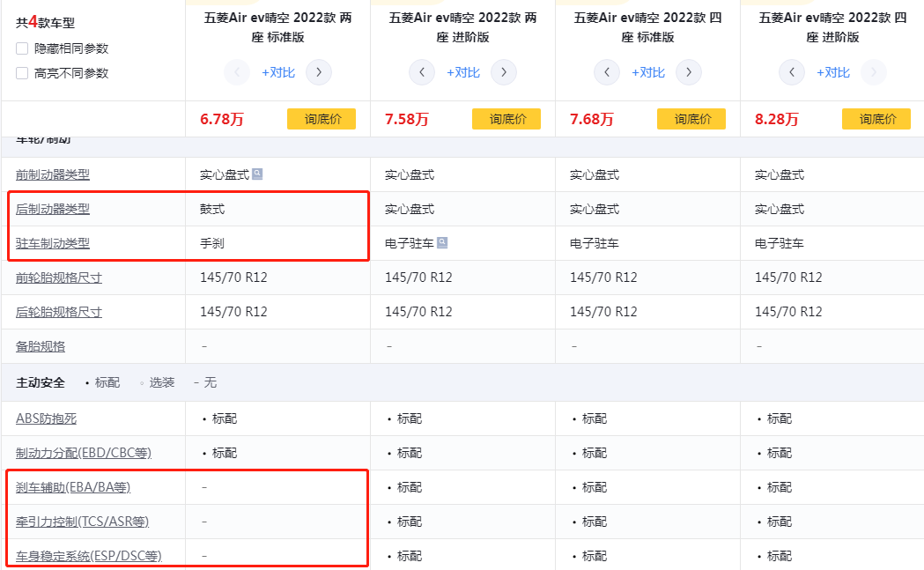Viewport: 924px width, 570px height.
Task: Enable the 高亮不同参数 checkbox
Action: tap(22, 73)
